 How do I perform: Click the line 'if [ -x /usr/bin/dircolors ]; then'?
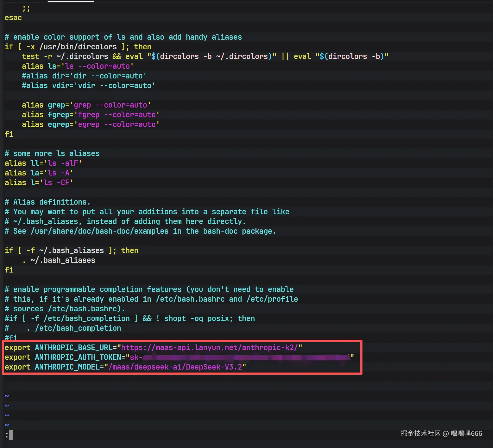coord(78,47)
